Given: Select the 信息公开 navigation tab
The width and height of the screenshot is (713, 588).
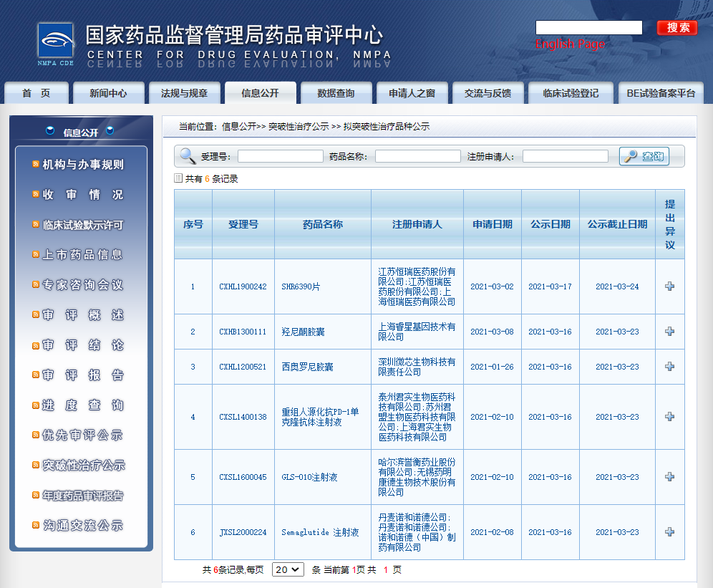Looking at the screenshot, I should coord(260,93).
